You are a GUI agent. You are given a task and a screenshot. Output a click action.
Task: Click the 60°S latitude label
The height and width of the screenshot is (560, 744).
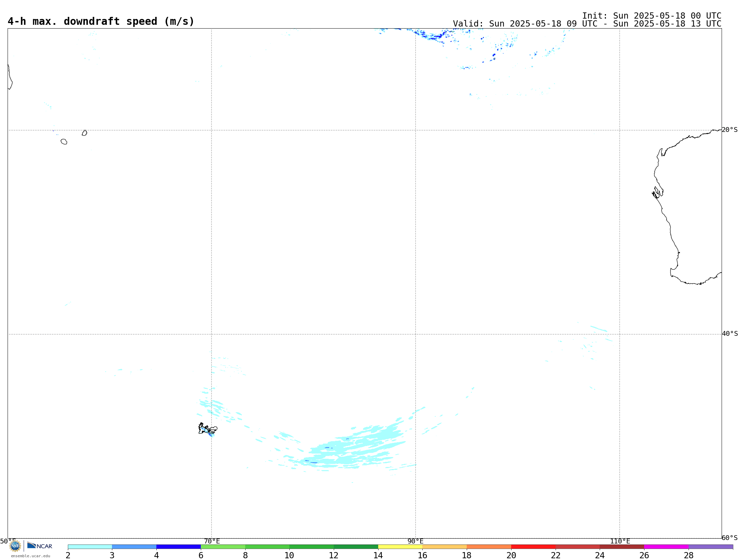pos(730,538)
